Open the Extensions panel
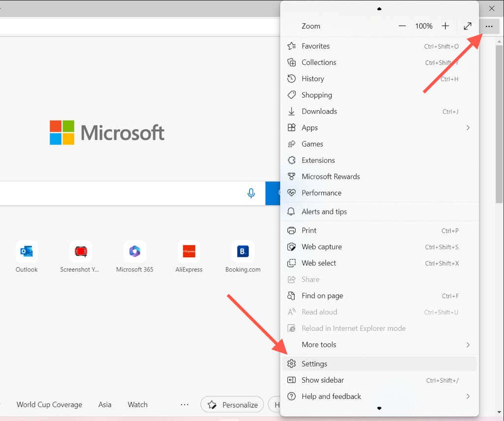Screen dimensions: 504x421 click(317, 160)
